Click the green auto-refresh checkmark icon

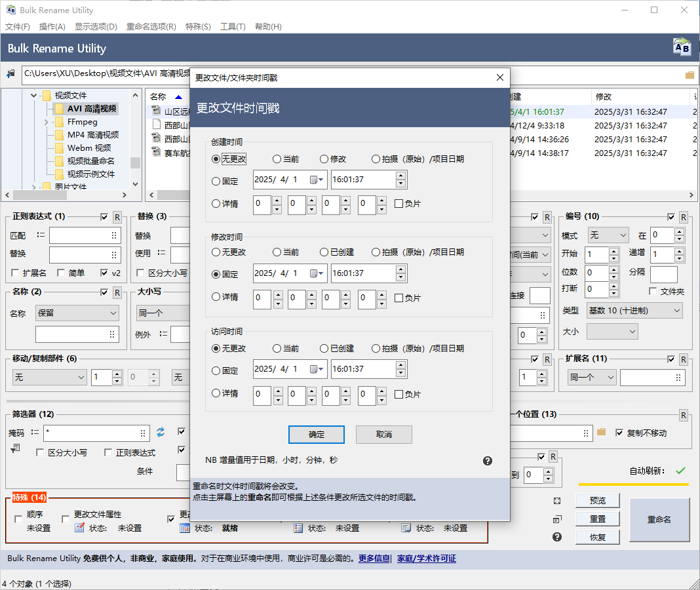pos(680,471)
